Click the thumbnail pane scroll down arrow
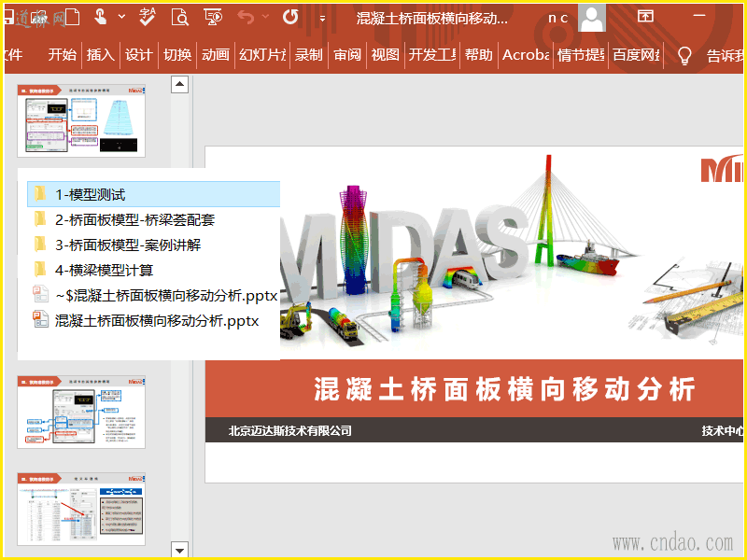Screen dimensions: 747x560 (179, 550)
